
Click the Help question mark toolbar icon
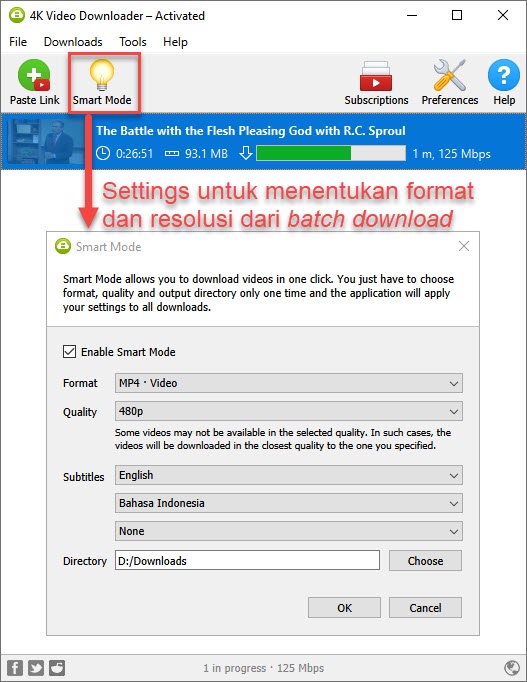504,75
